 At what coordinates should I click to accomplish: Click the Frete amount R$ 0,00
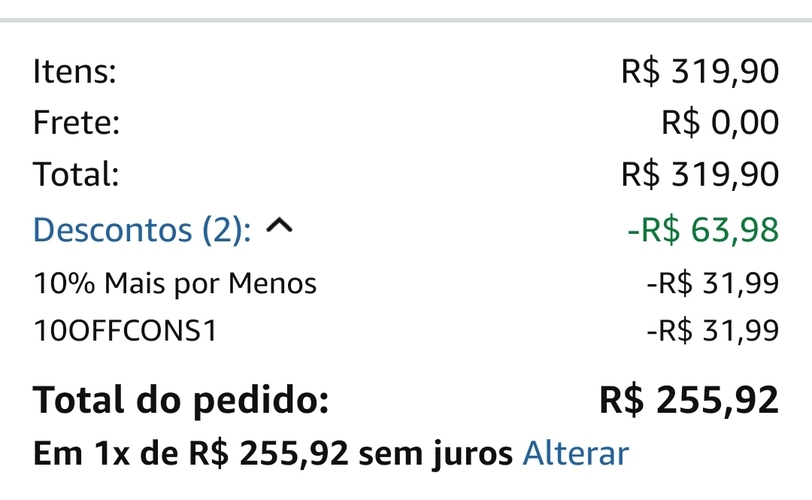(719, 123)
